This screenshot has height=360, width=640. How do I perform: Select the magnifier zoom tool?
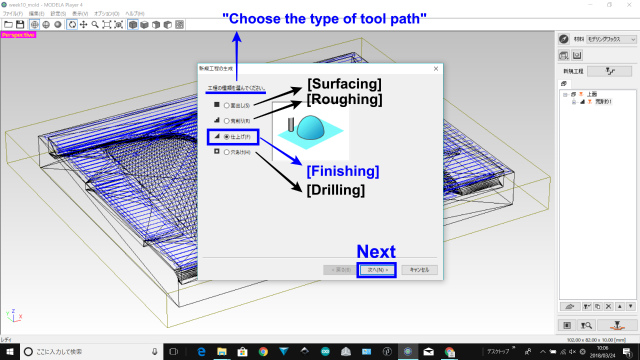point(95,24)
